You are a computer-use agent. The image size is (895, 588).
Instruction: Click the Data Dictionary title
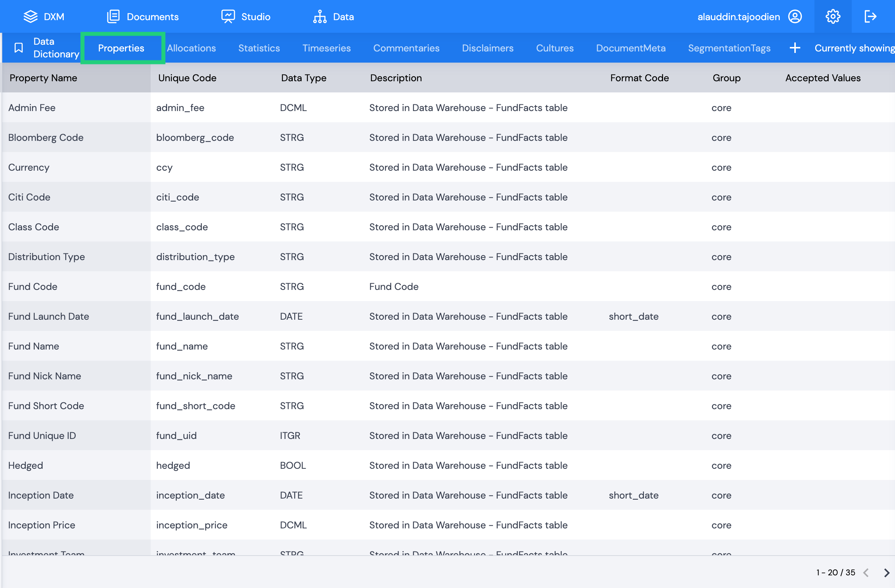(x=56, y=48)
